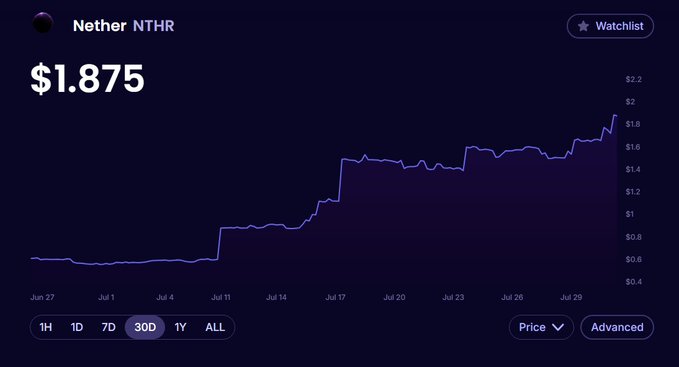Select the 30D time range
Viewport: 679px width, 367px height.
tap(145, 327)
